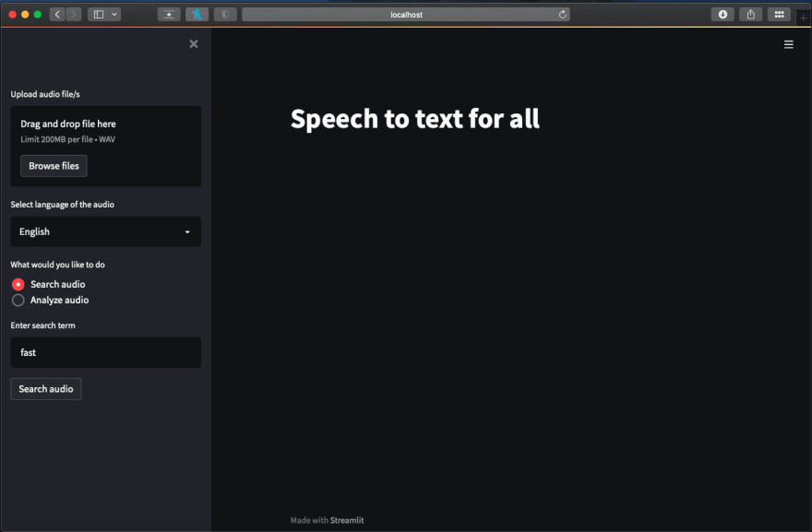This screenshot has height=532, width=812.
Task: Click the half-shield privacy icon
Action: (x=225, y=15)
